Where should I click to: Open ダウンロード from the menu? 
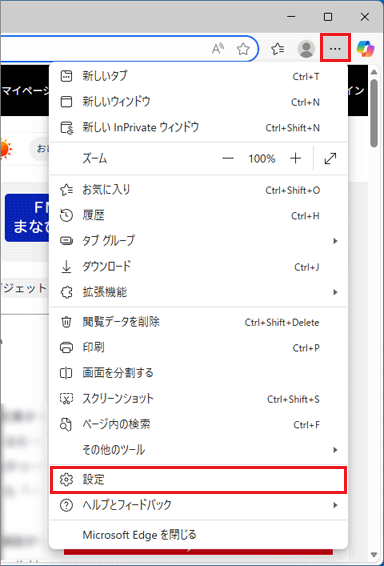pyautogui.click(x=198, y=267)
